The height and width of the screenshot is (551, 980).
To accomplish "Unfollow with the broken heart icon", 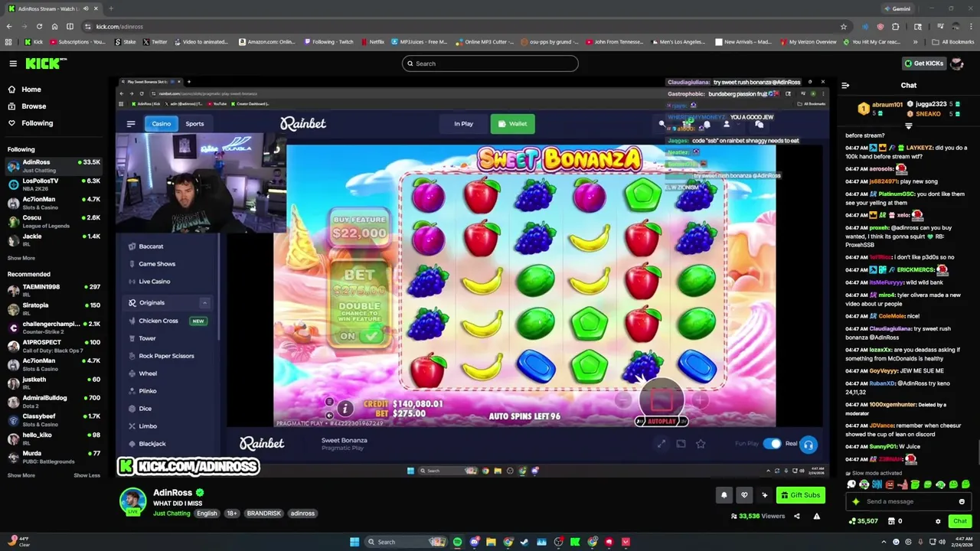I will click(x=743, y=495).
